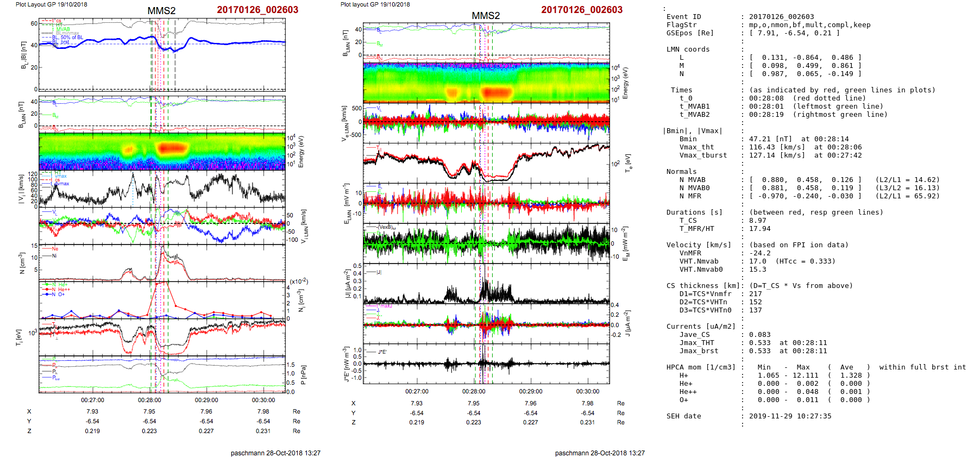
Task: Click the '(HTcc = 0.333)' note
Action: pos(805,261)
